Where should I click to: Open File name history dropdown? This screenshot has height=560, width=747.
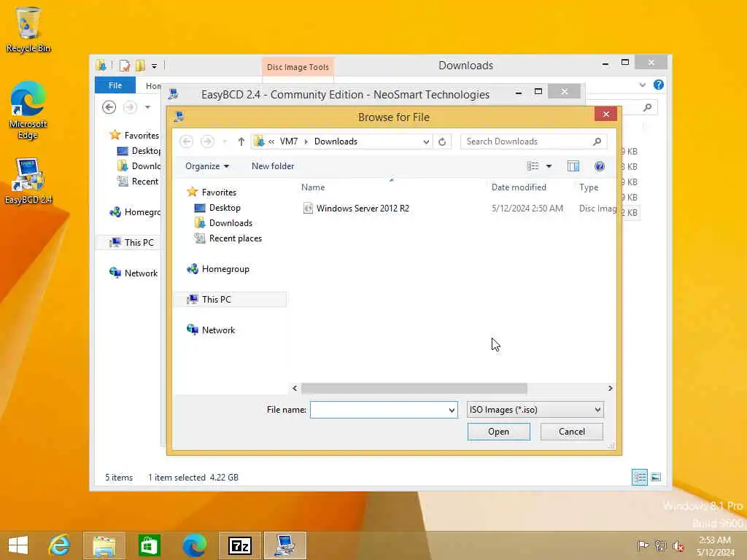451,410
